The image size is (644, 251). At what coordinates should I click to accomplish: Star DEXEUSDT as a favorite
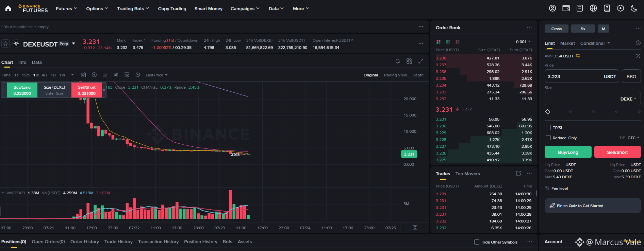pos(5,44)
